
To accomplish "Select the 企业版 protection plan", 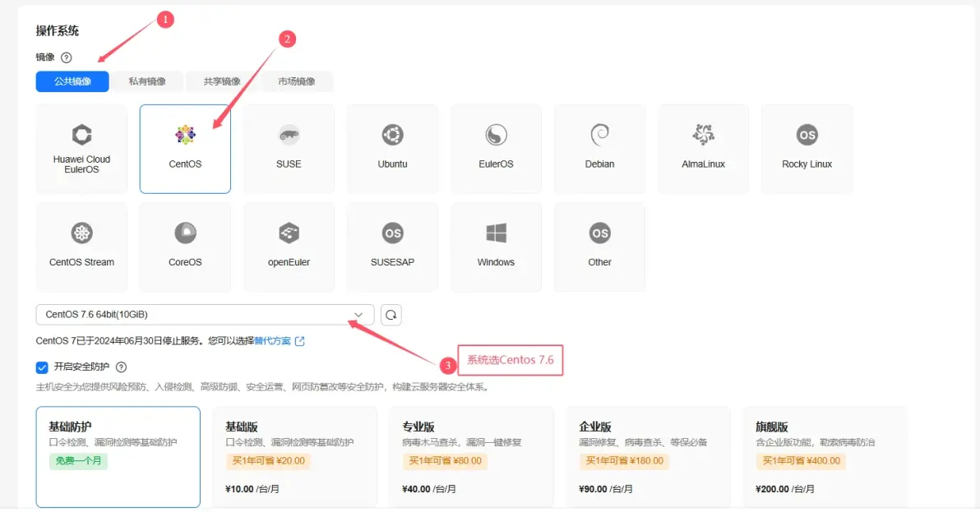I will (648, 457).
